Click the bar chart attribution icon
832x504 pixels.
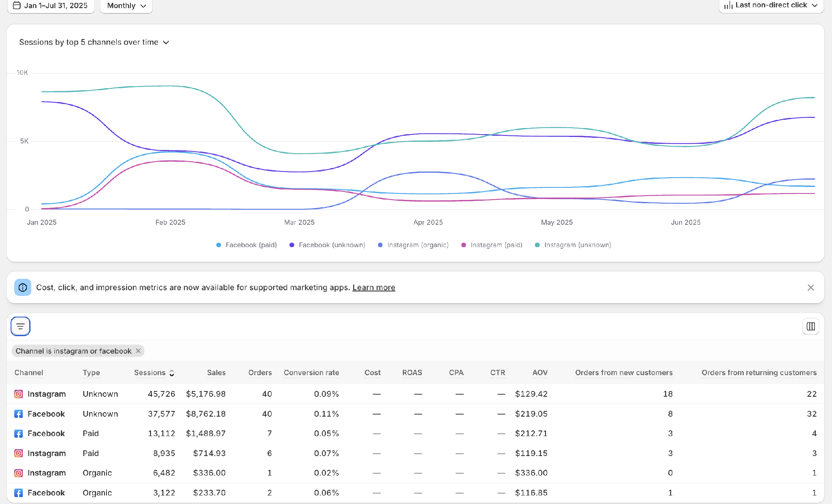click(728, 5)
